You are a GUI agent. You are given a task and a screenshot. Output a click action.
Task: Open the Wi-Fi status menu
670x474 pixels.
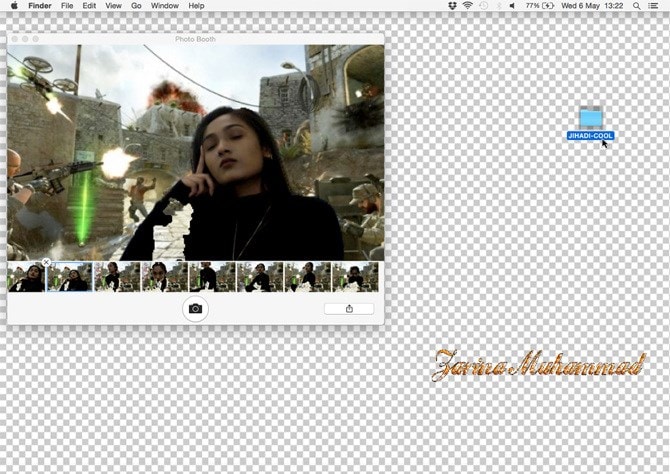pyautogui.click(x=467, y=6)
